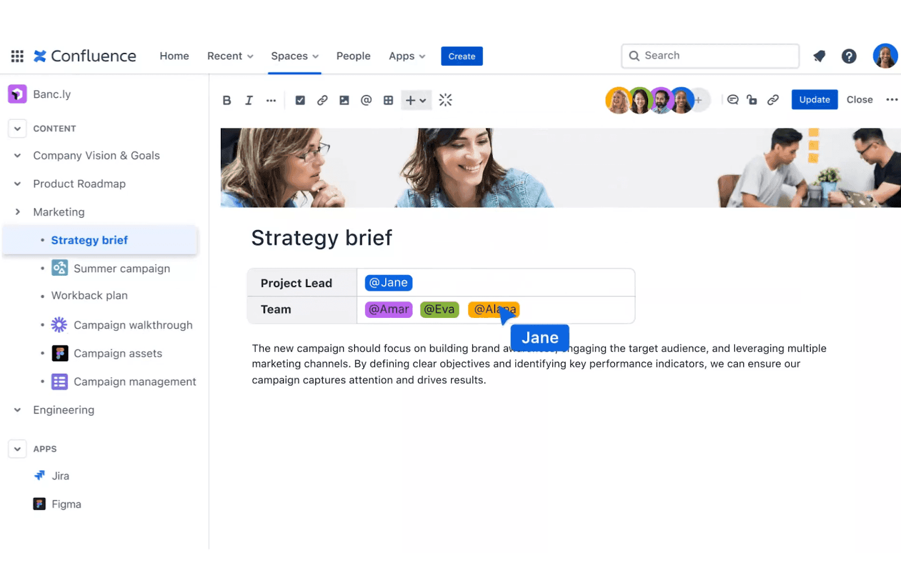Toggle italic formatting
This screenshot has height=588, width=901.
248,100
